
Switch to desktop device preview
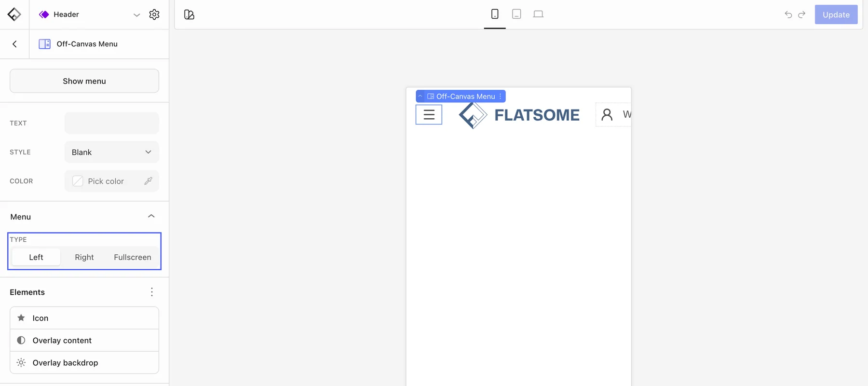(538, 14)
